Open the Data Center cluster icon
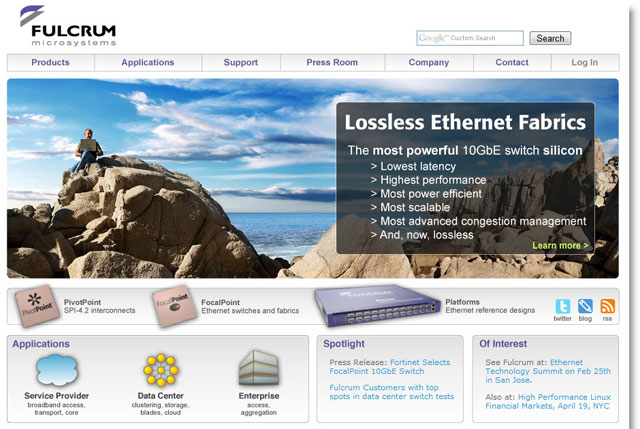 (x=161, y=370)
